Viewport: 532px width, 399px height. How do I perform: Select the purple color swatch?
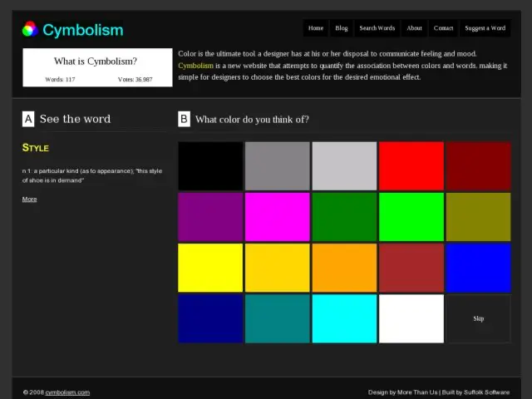tap(210, 217)
